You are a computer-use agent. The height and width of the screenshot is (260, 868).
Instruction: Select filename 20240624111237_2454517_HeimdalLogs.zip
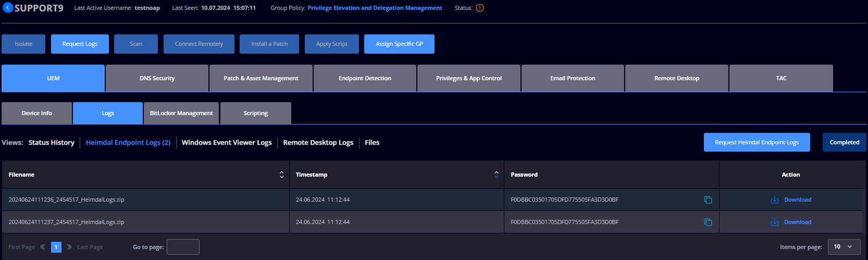pos(66,222)
